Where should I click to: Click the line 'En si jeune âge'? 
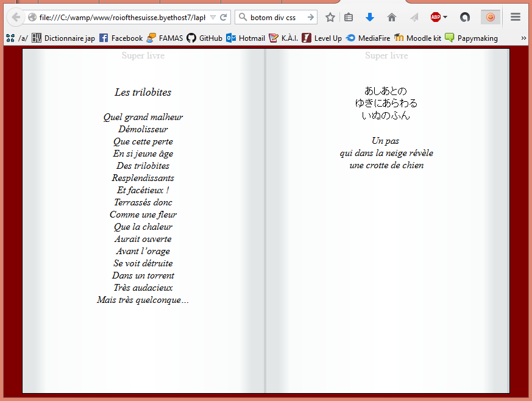point(143,154)
